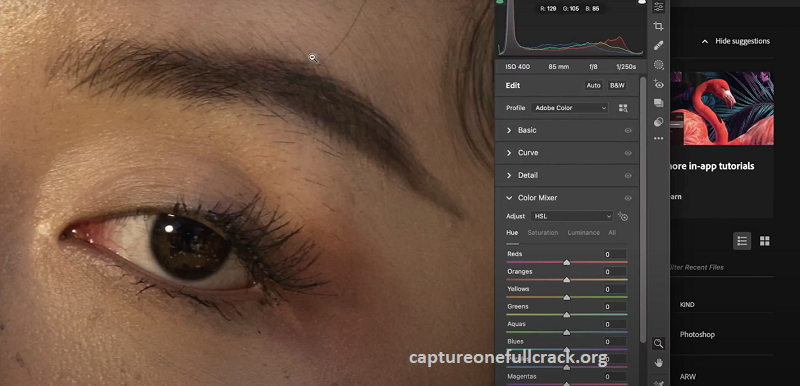Collapse suggestions with Hide suggestions chevron

705,41
